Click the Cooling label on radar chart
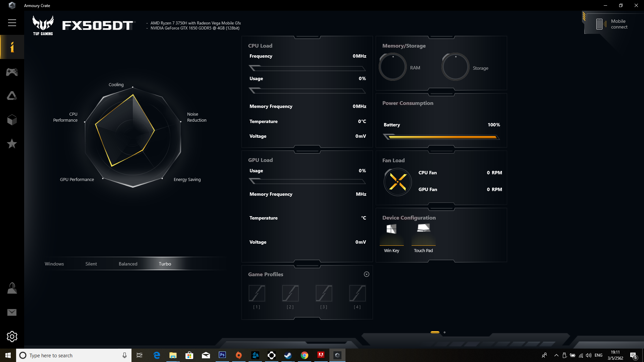The width and height of the screenshot is (644, 362). point(116,84)
